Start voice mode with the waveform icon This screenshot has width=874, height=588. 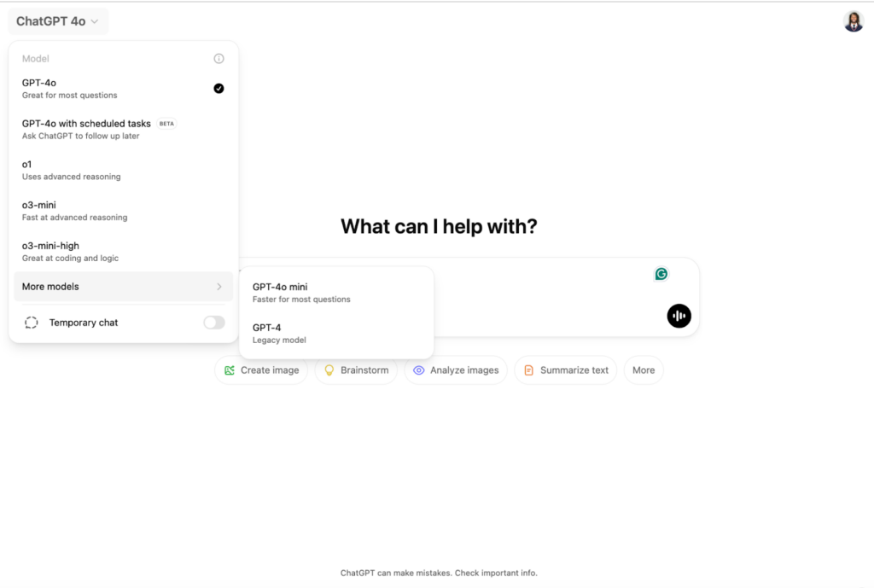click(679, 316)
